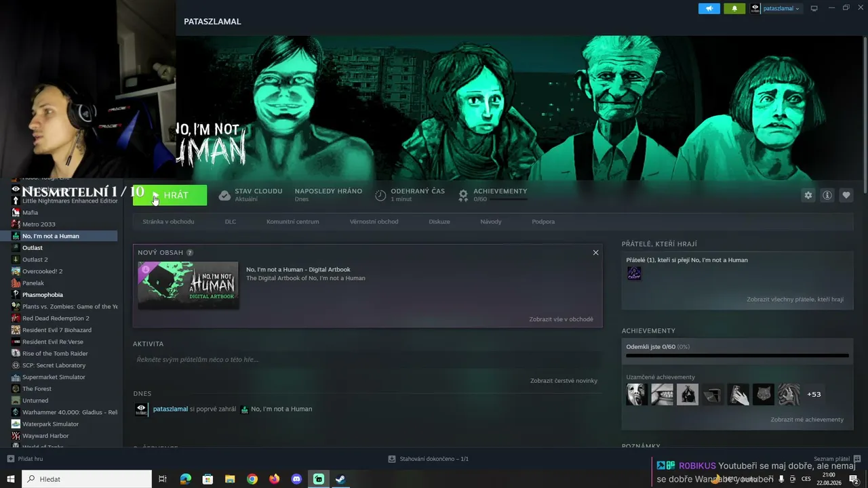The height and width of the screenshot is (488, 868).
Task: Click the achievements progress bar
Action: [x=737, y=355]
